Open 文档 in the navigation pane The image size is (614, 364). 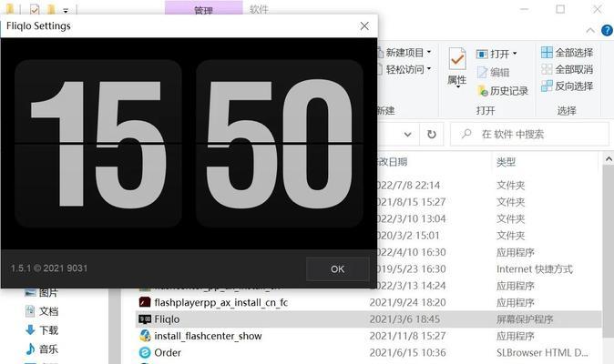pyautogui.click(x=48, y=311)
